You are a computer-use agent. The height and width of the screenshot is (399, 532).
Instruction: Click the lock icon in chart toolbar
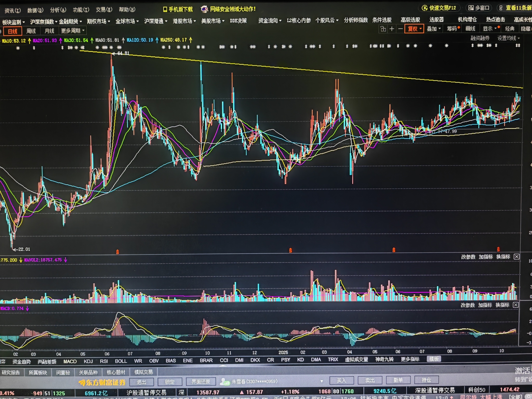[383, 29]
